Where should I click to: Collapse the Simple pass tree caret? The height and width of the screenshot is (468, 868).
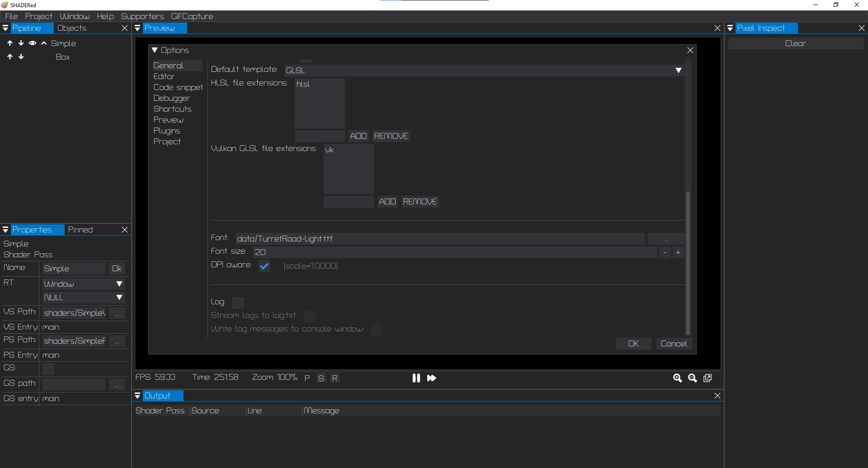click(x=44, y=43)
